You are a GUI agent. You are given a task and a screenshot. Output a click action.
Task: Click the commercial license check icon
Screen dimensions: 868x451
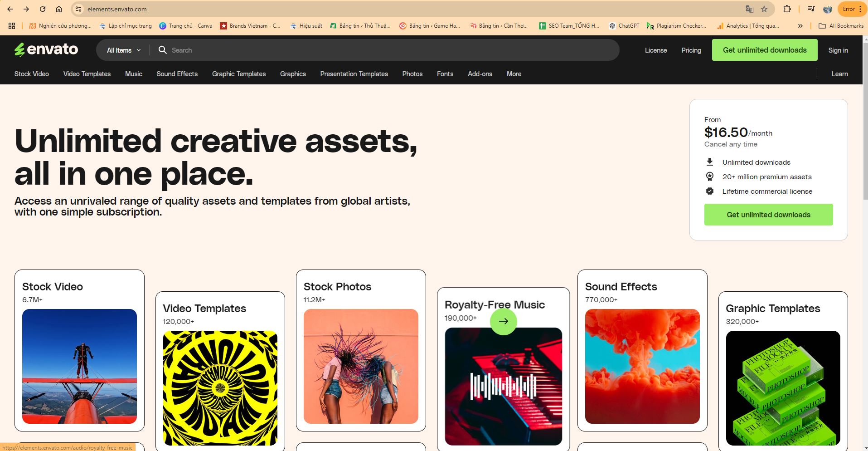710,191
